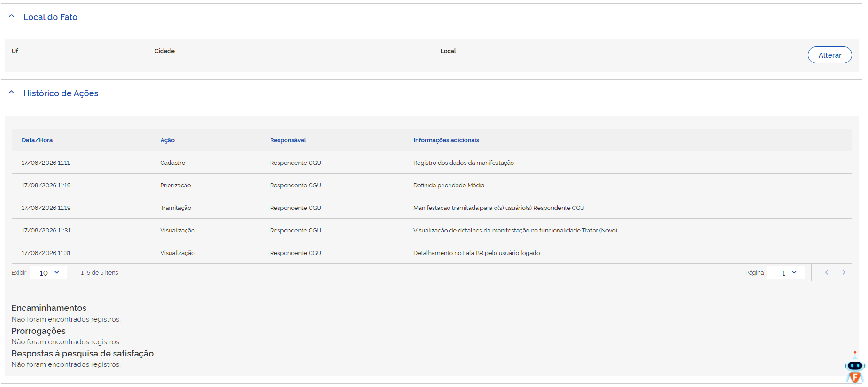Click the Informações adicionais column header
The width and height of the screenshot is (868, 387).
pos(446,140)
